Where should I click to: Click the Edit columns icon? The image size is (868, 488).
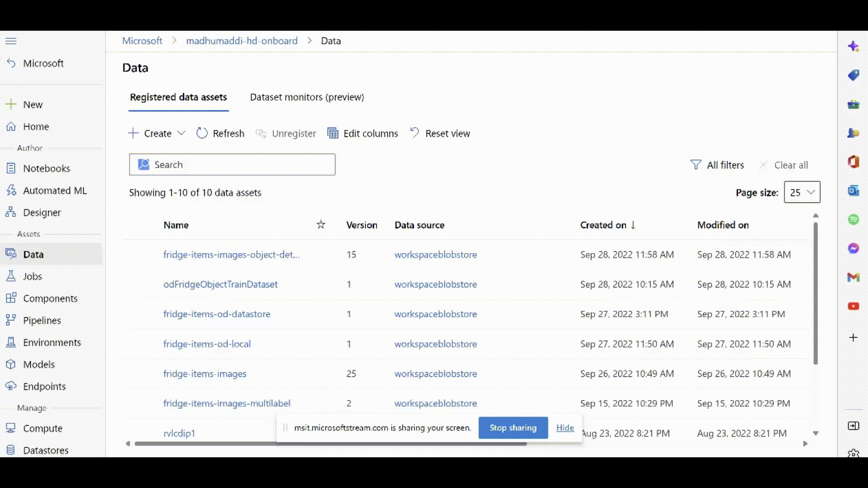point(333,133)
